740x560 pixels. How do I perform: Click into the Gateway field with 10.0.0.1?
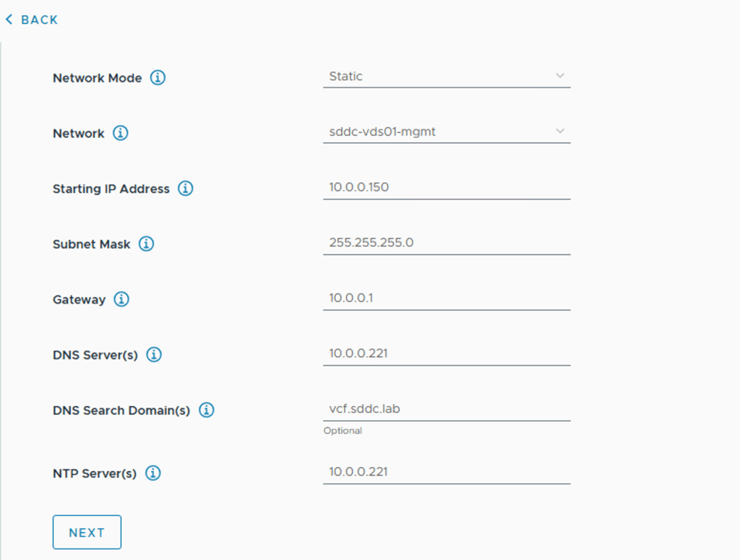point(446,298)
